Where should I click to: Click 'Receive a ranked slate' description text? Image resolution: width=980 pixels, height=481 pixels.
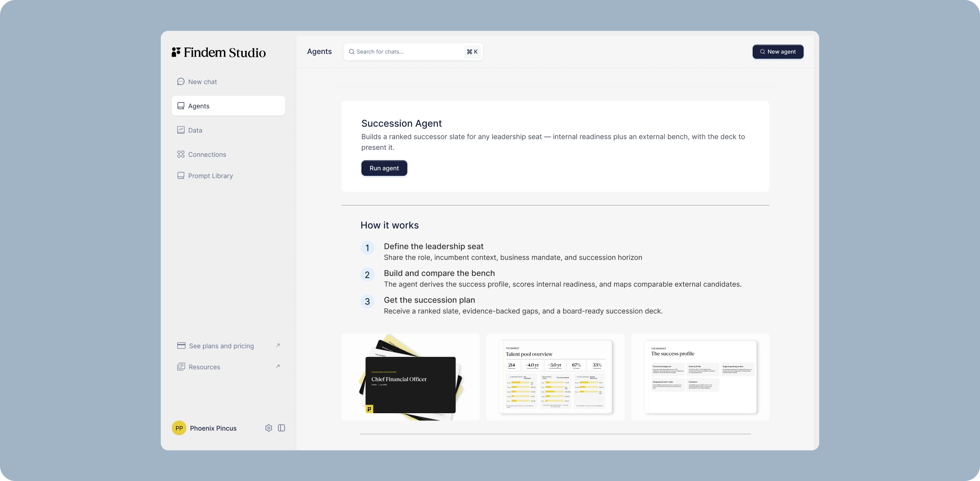point(523,311)
